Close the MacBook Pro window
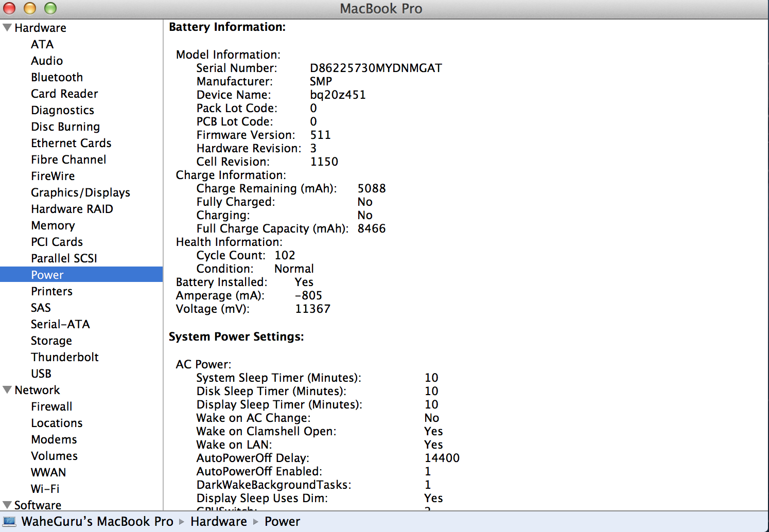 coord(9,8)
